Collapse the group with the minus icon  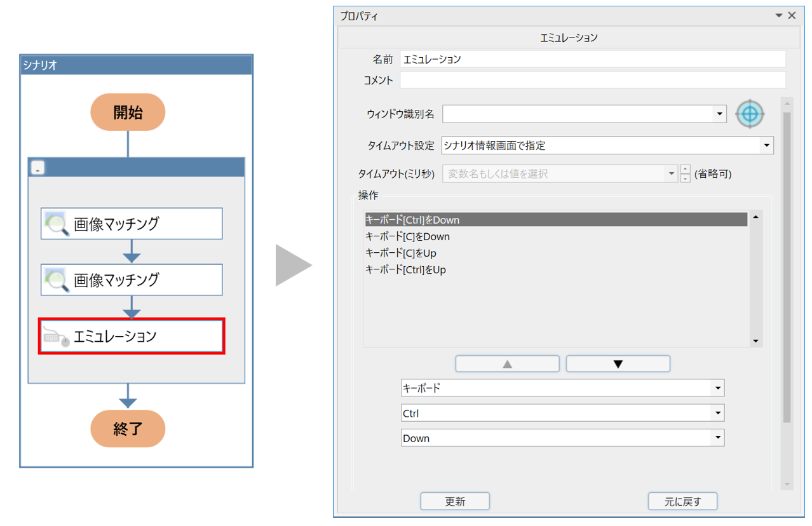click(39, 168)
